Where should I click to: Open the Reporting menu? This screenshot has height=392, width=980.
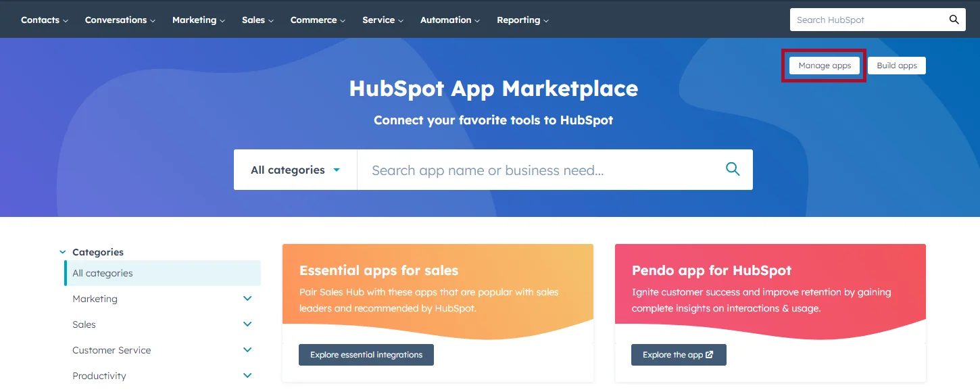[x=522, y=20]
